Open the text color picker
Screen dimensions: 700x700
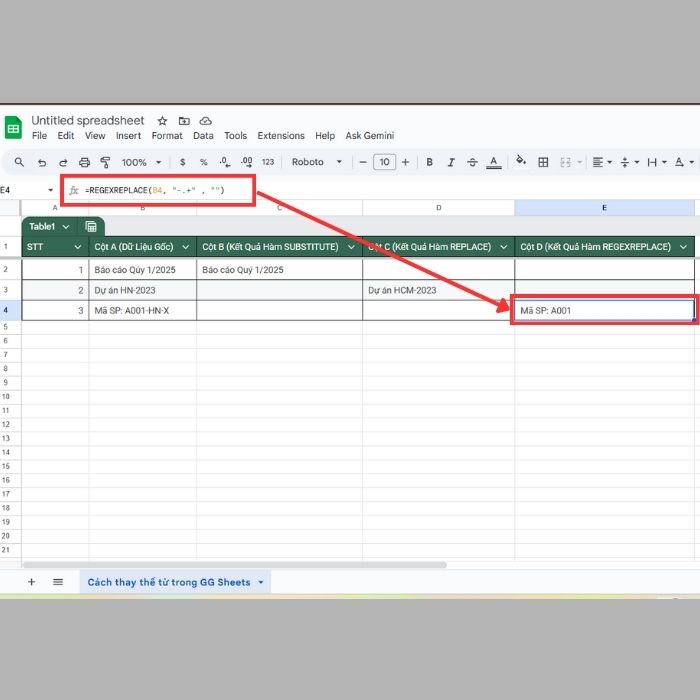[x=494, y=162]
